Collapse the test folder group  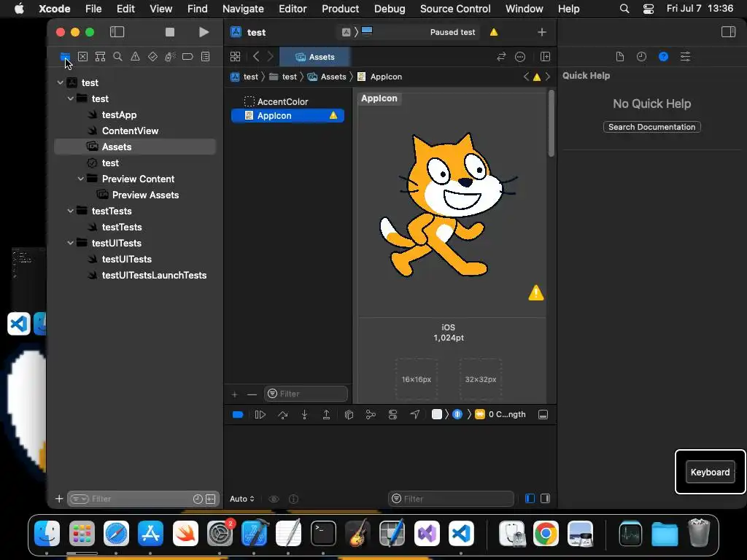[x=71, y=98]
